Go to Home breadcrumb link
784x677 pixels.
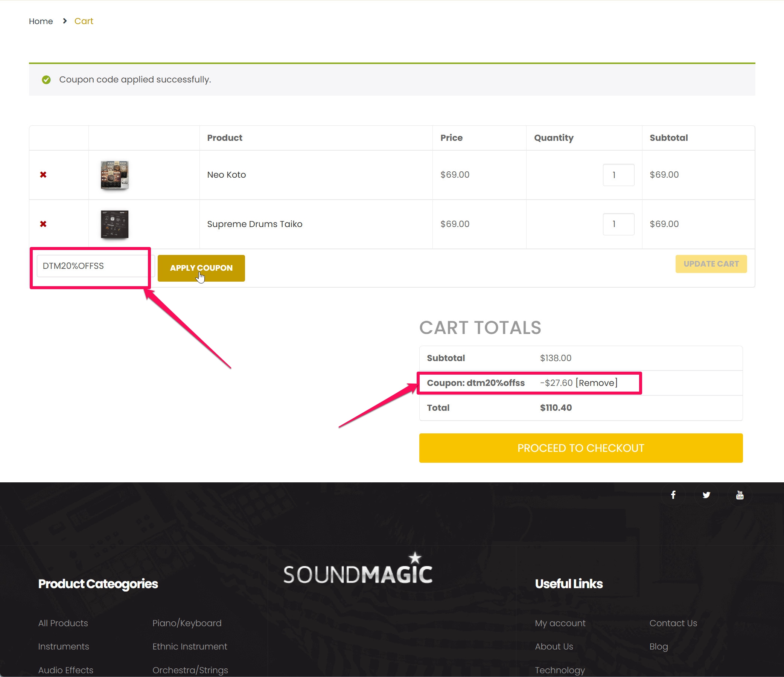41,21
